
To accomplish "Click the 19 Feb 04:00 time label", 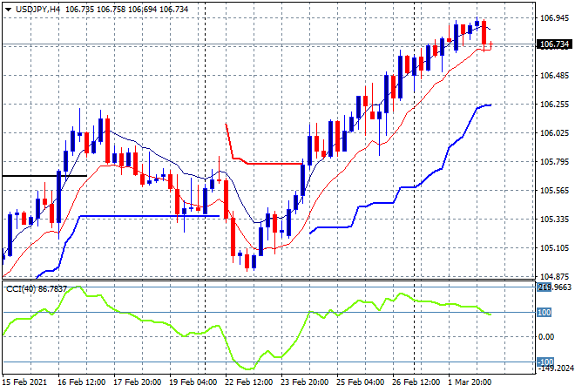I will pos(193,382).
